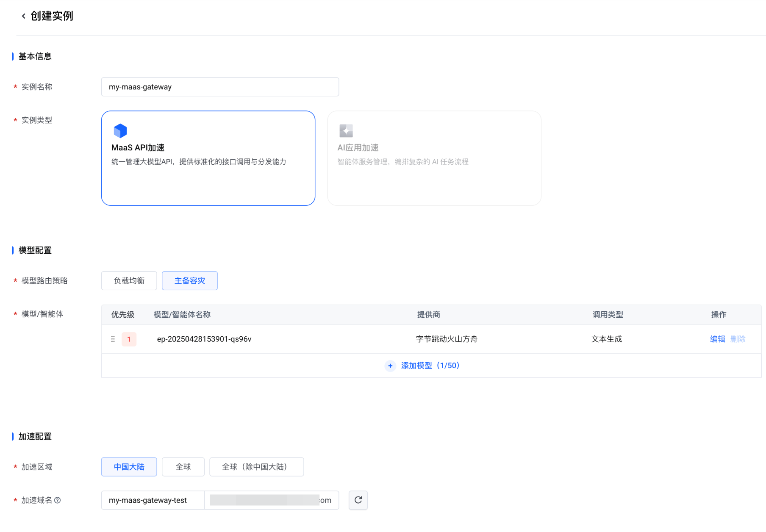Click the 调用类型 column header

click(x=608, y=315)
